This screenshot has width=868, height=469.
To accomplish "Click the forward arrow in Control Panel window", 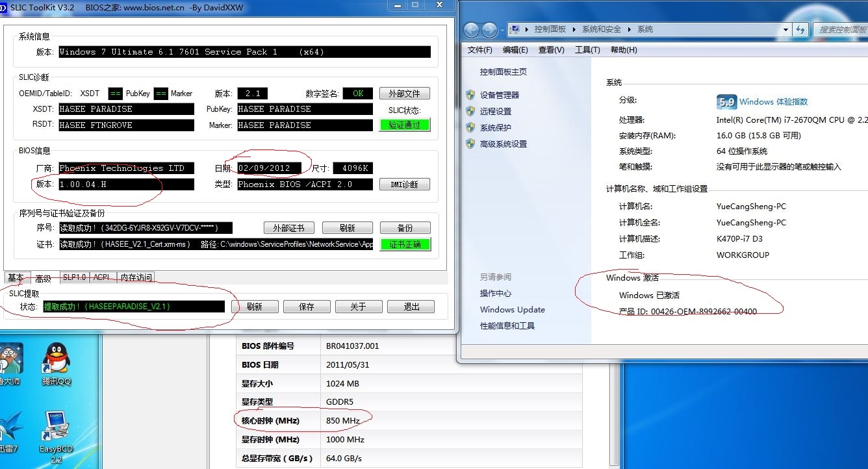I will [x=490, y=30].
